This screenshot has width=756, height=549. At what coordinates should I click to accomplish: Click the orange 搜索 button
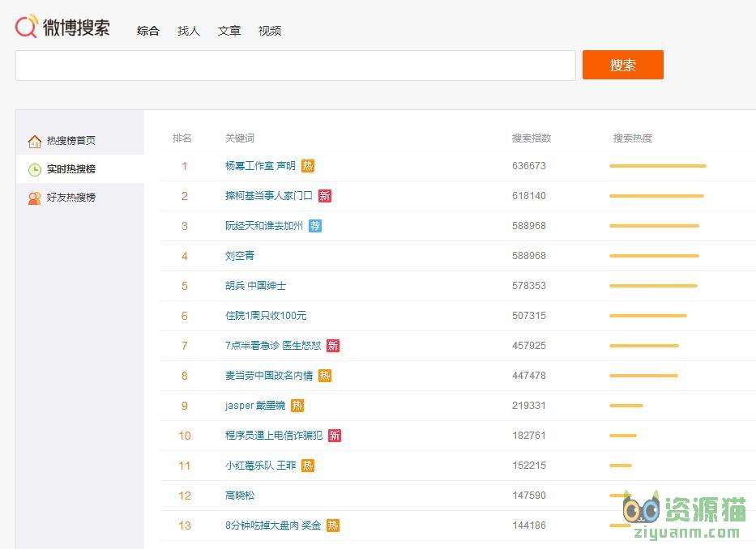coord(622,65)
